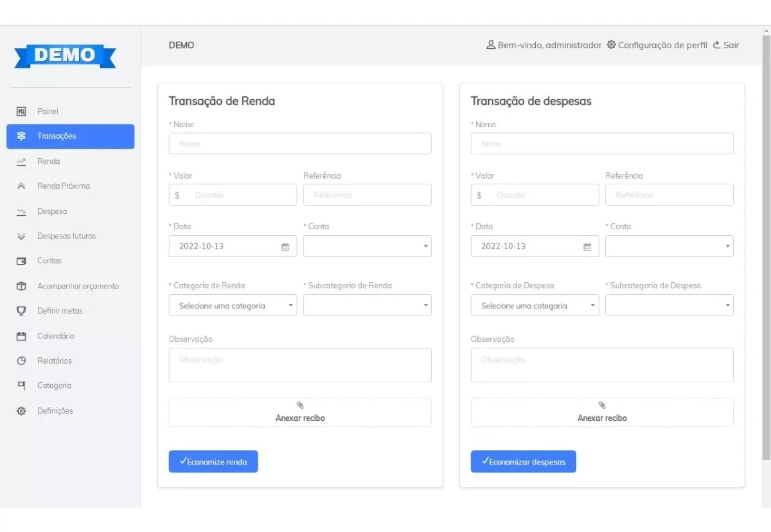Expand the Categoria de Despesa dropdown

[534, 306]
